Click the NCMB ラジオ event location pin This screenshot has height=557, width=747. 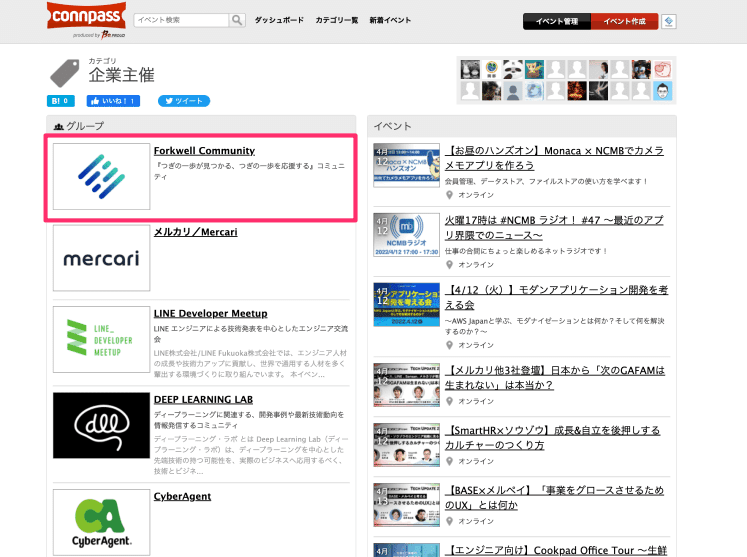(x=449, y=264)
